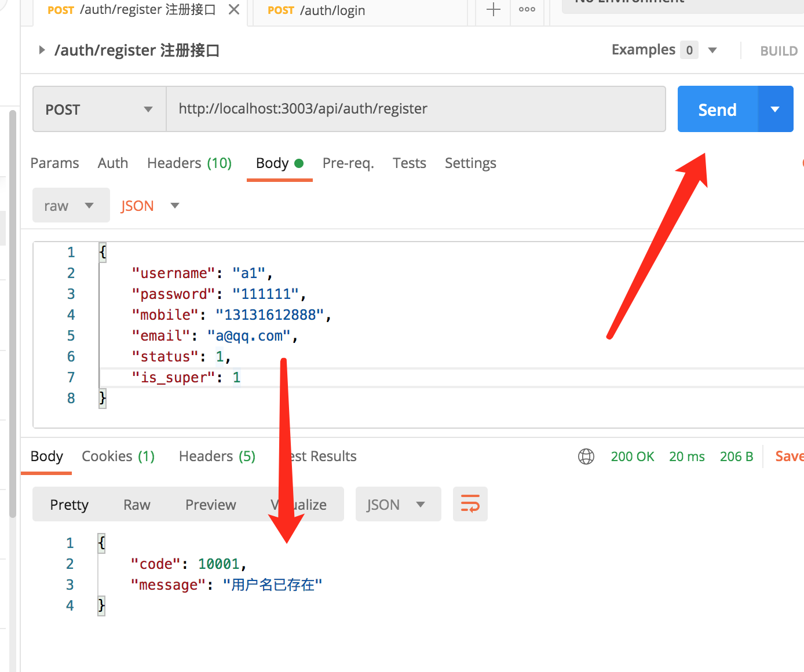The image size is (804, 672).
Task: Click the request URL input field
Action: 416,109
